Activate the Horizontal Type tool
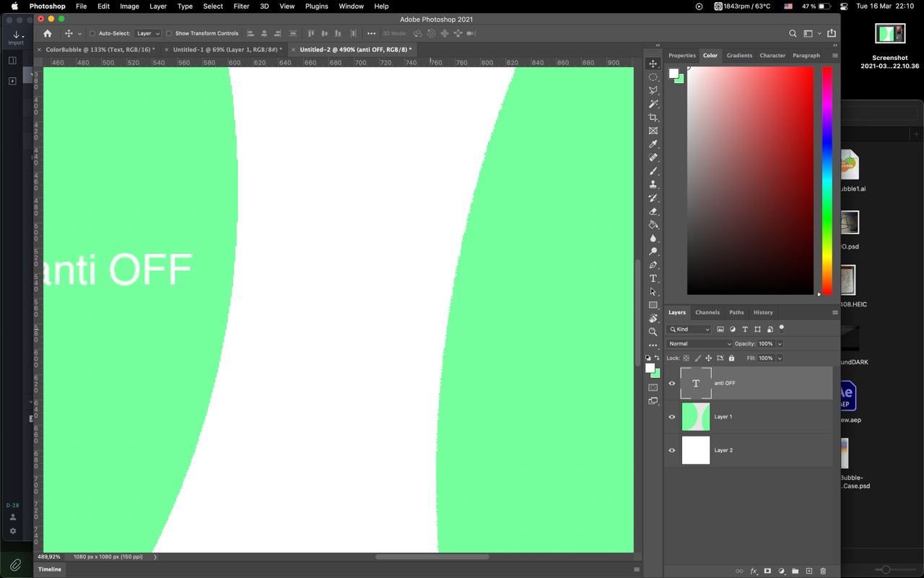 (x=653, y=278)
